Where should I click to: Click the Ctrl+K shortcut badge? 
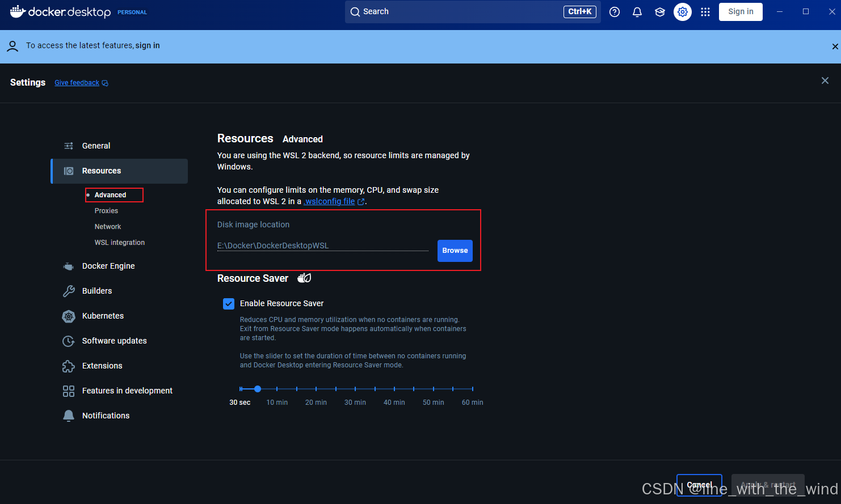(580, 12)
